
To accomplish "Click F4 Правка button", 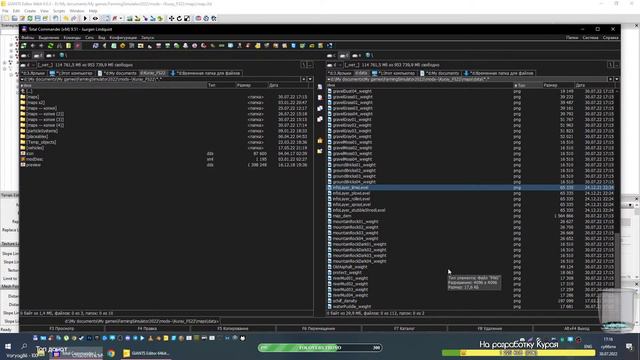I will click(147, 328).
